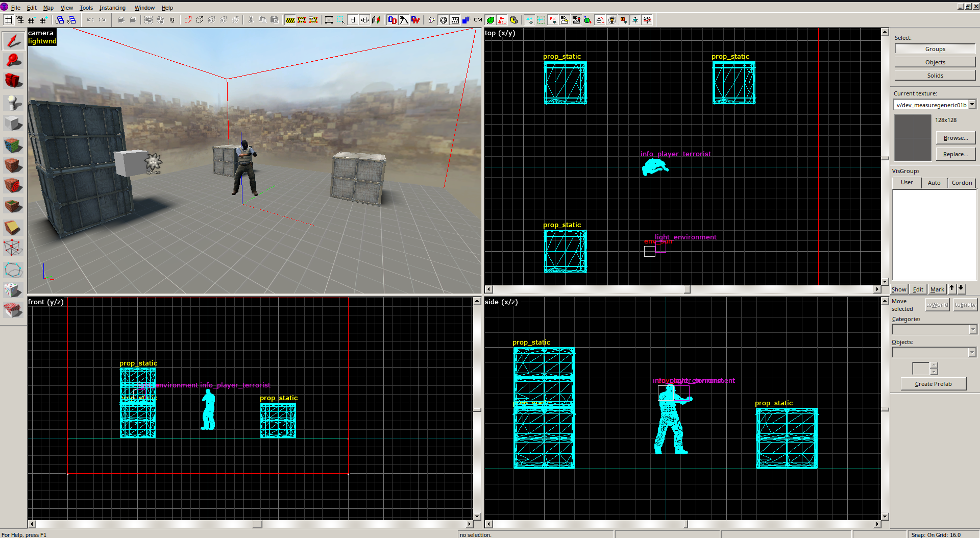
Task: Expand the Categories dropdown
Action: 972,330
